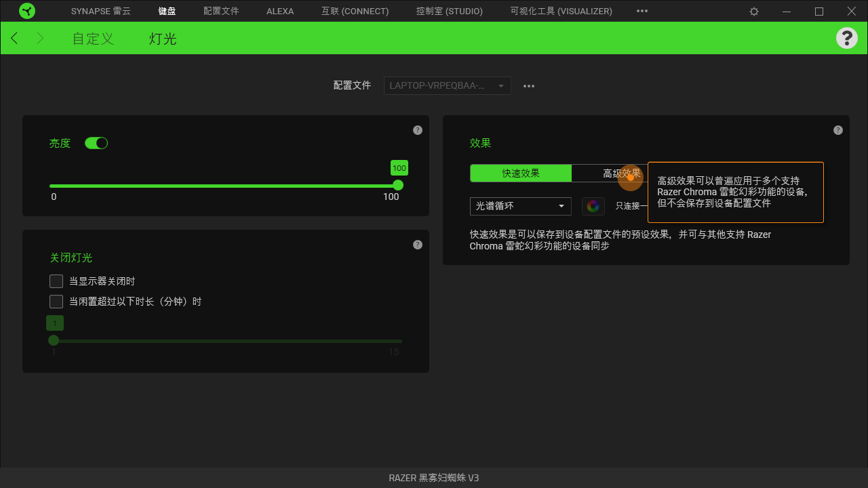Expand the 光谱循环 effect dropdown
The height and width of the screenshot is (488, 868).
(520, 206)
